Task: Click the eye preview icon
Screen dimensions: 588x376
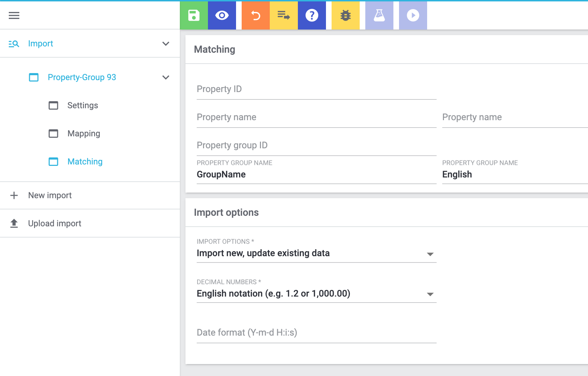Action: click(222, 15)
